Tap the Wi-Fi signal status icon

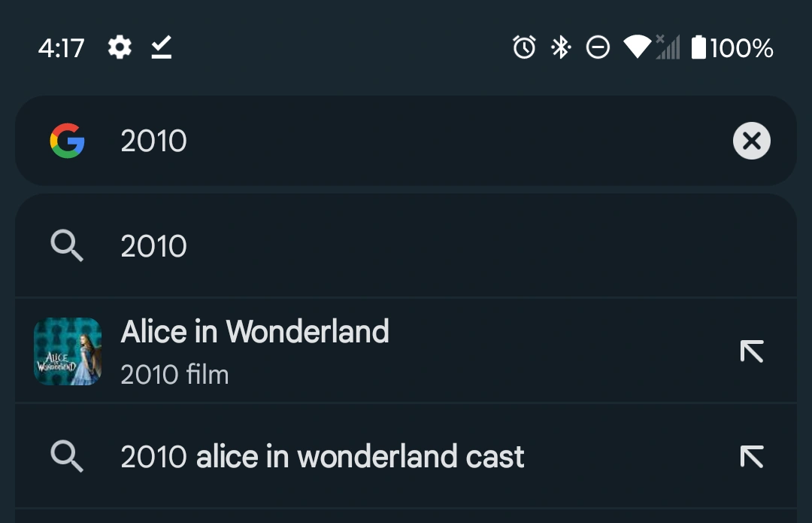[x=637, y=48]
